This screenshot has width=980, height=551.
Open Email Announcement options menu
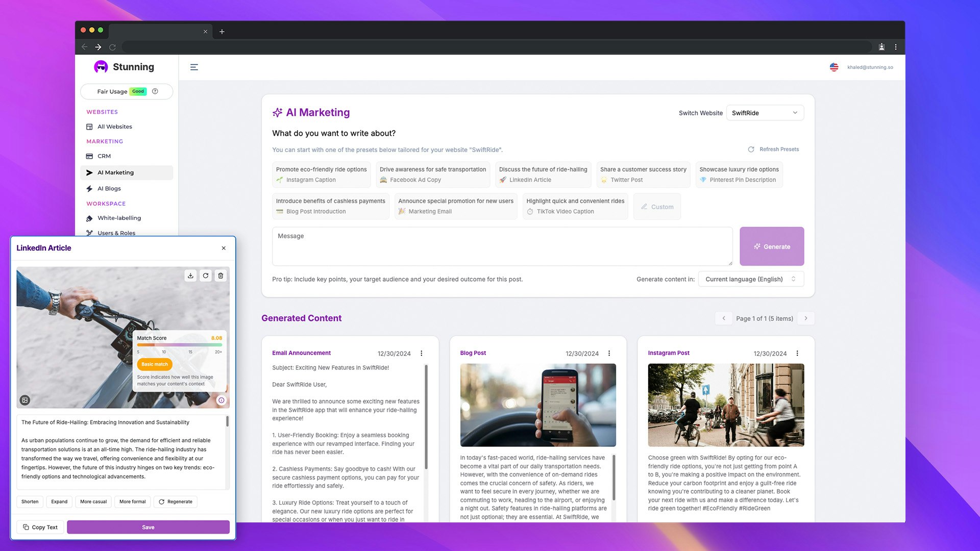pos(422,353)
